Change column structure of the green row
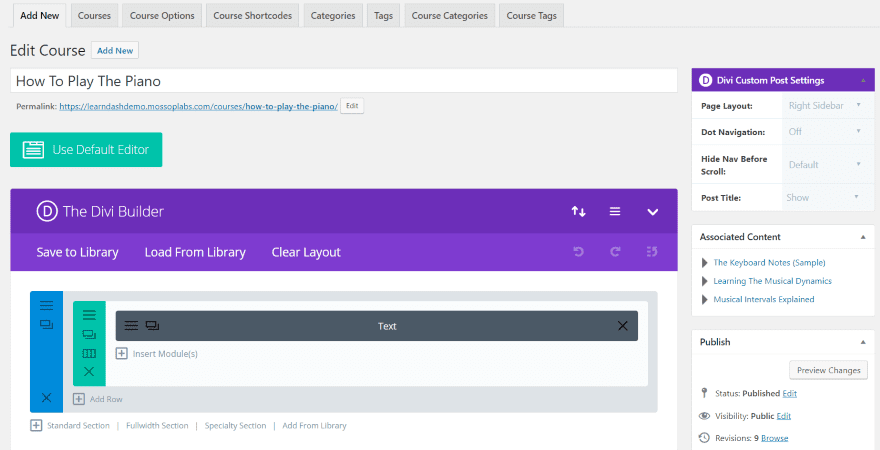Viewport: 880px width, 450px height. click(89, 353)
